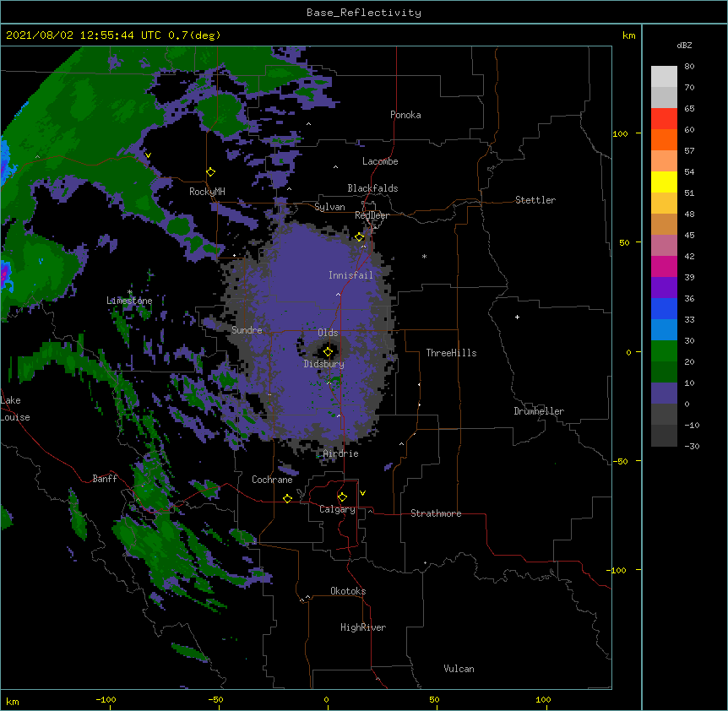Click the yellow diamond marker near RockyMH
This screenshot has height=711, width=728.
tap(210, 172)
